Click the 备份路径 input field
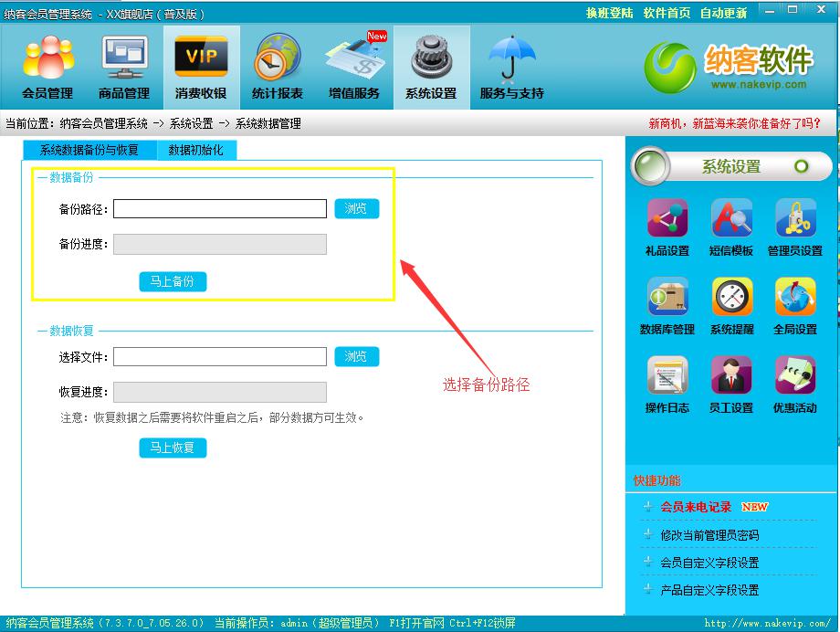The width and height of the screenshot is (840, 632). [219, 209]
